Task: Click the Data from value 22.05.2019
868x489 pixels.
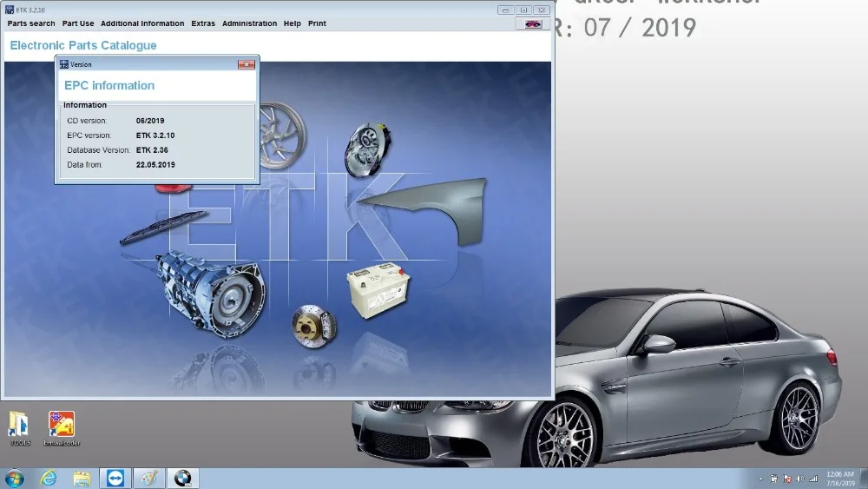Action: click(x=155, y=164)
